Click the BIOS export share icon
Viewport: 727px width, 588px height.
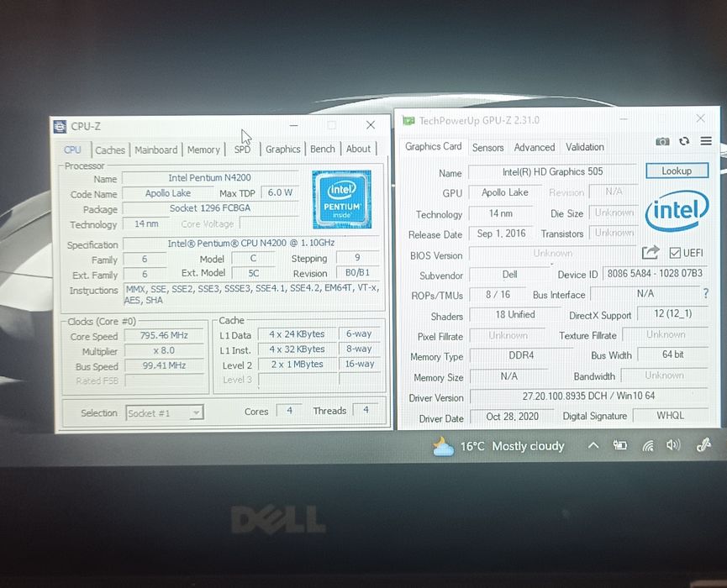point(650,253)
